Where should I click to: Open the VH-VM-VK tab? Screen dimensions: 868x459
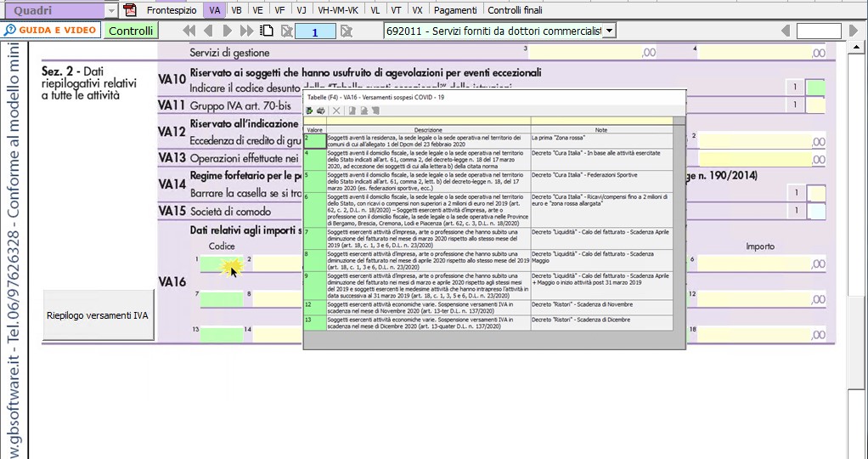coord(338,10)
